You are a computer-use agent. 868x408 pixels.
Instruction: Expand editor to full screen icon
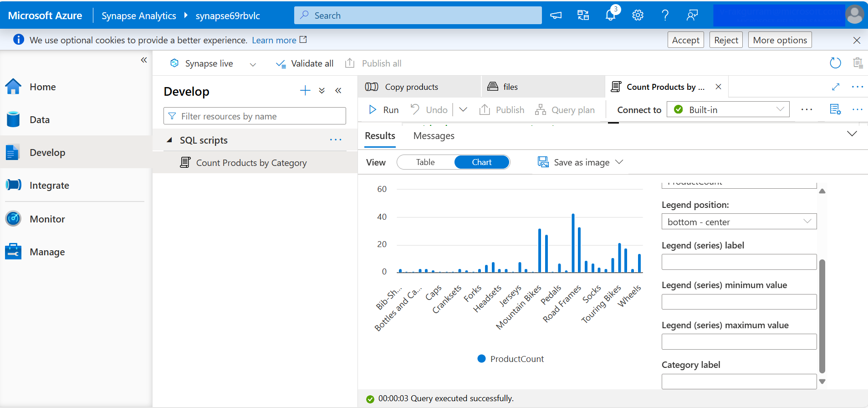[x=836, y=87]
